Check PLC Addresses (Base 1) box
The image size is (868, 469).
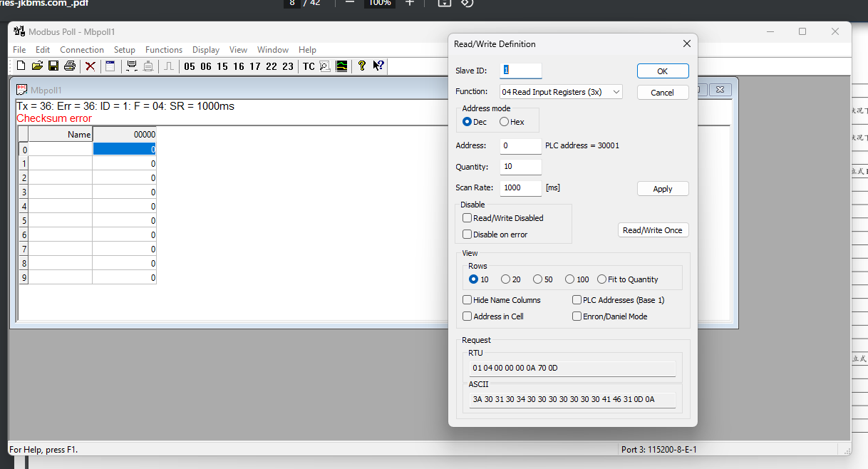(x=619, y=300)
